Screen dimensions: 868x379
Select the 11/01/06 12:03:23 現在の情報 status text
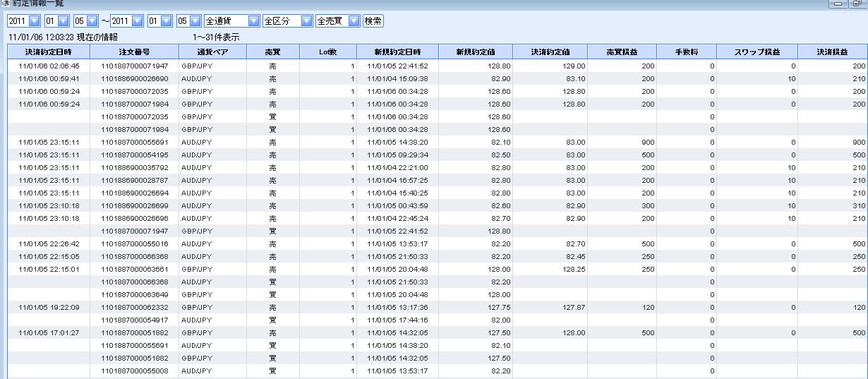(x=63, y=37)
